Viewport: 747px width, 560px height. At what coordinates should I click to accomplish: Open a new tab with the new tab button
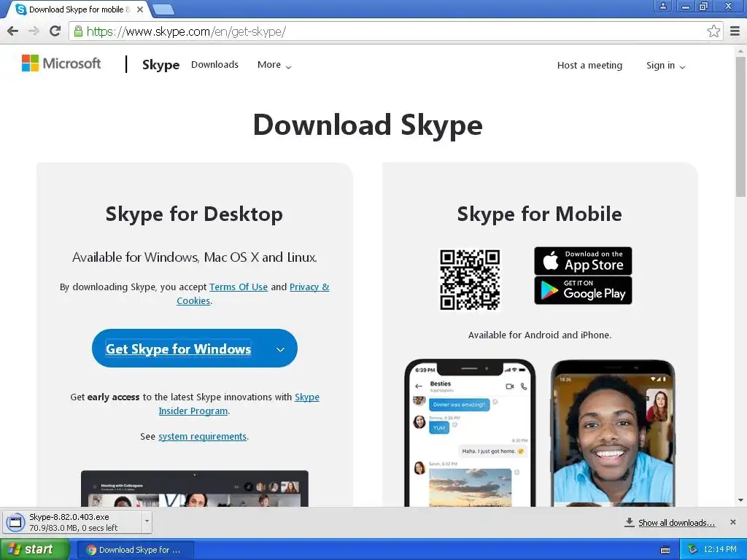click(163, 9)
